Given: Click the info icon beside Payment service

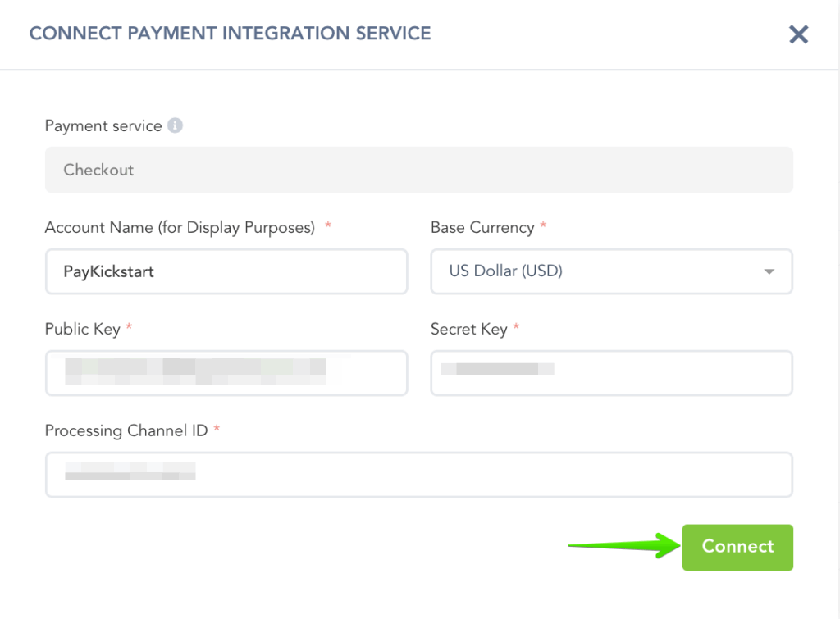Looking at the screenshot, I should coord(175,126).
